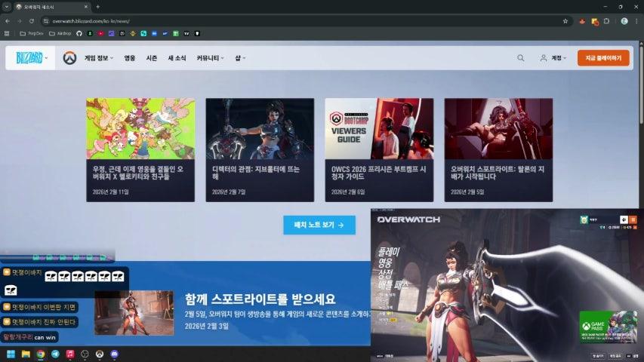This screenshot has height=362, width=644.
Task: Click the Game Pass banner in game window
Action: coord(609,327)
